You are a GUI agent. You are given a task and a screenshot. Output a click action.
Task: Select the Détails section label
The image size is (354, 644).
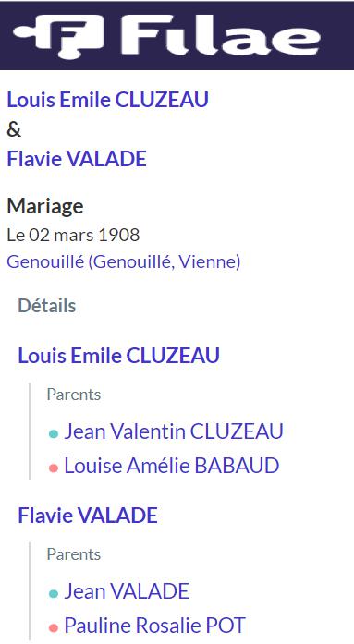(x=47, y=306)
